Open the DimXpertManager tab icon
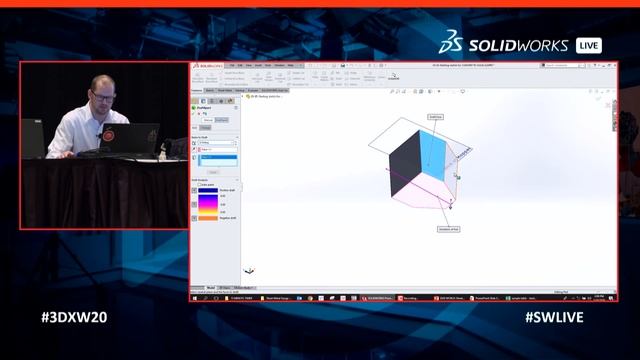The image size is (640, 360). tap(221, 101)
